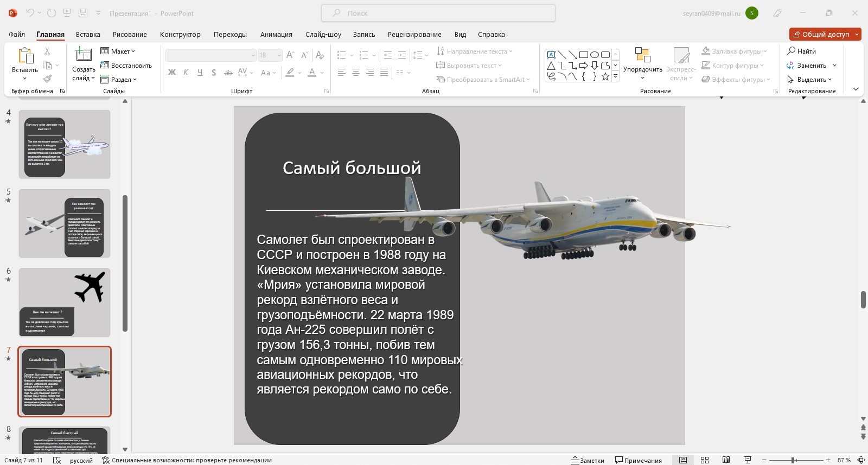
Task: Select slide 5 thumbnail
Action: tap(65, 223)
